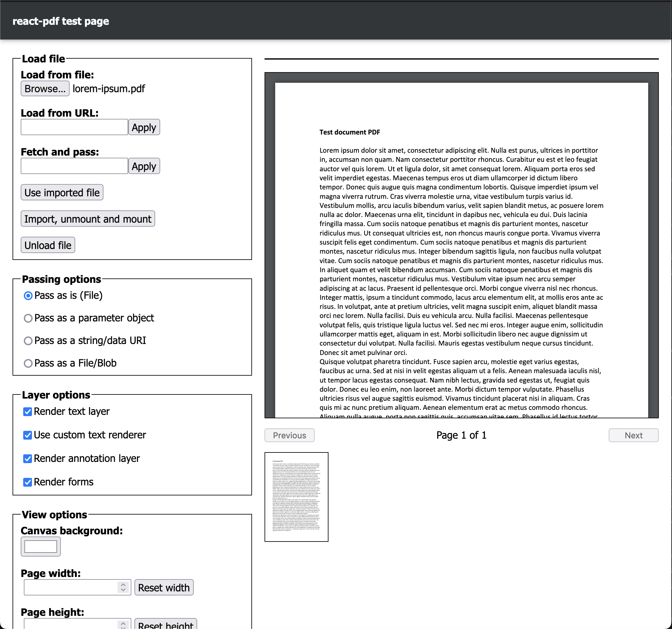Select Pass as a parameter object
This screenshot has height=629, width=672.
28,318
